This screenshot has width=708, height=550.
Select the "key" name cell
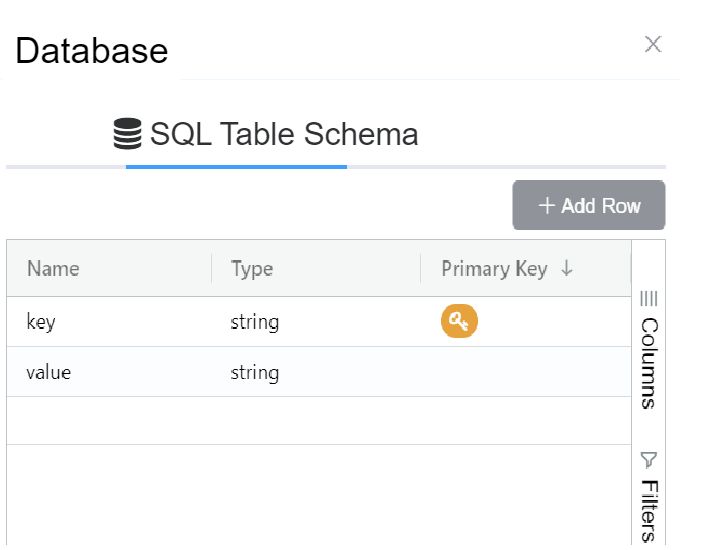(41, 322)
